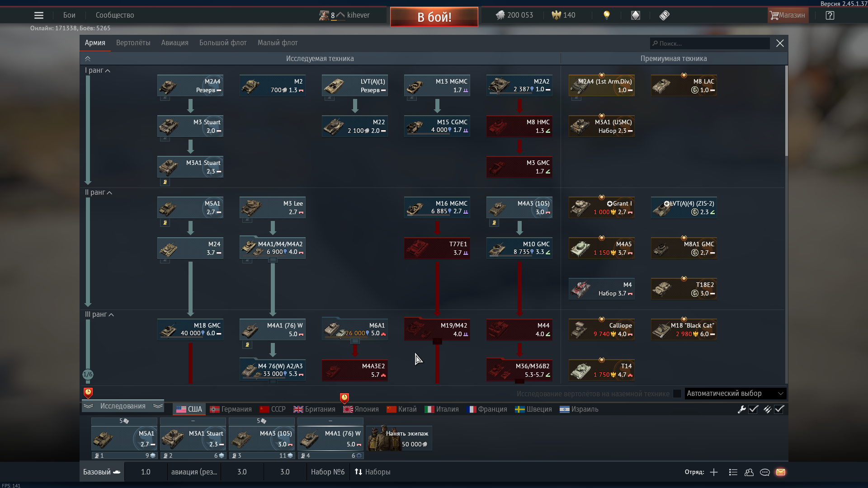The height and width of the screenshot is (488, 868).
Task: Open the inventory cube icon in top bar
Action: tap(636, 15)
